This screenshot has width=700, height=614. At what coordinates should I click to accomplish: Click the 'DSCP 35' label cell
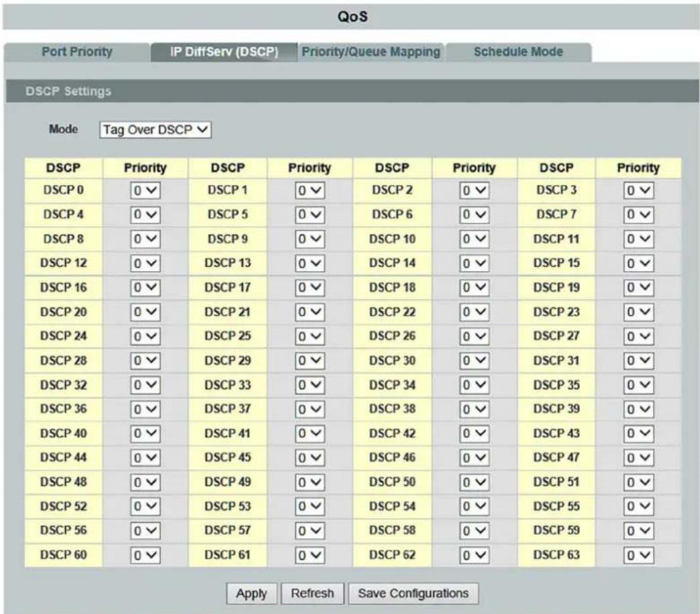pos(556,385)
